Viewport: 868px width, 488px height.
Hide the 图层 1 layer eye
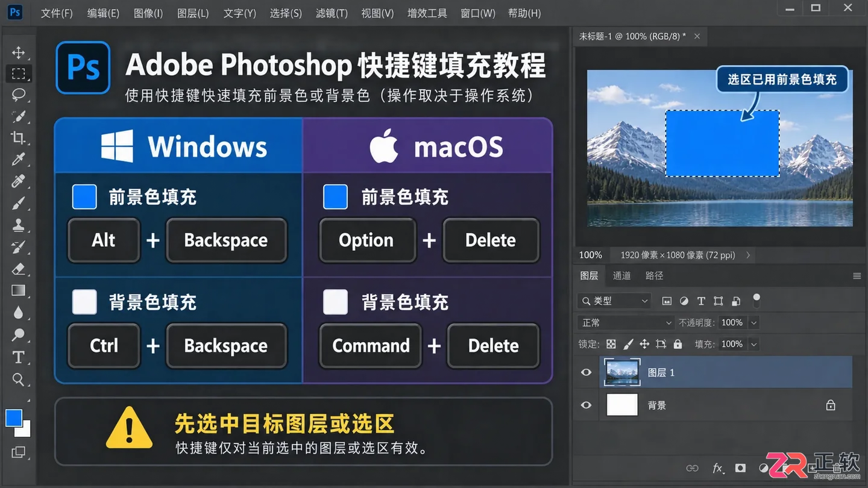tap(586, 372)
